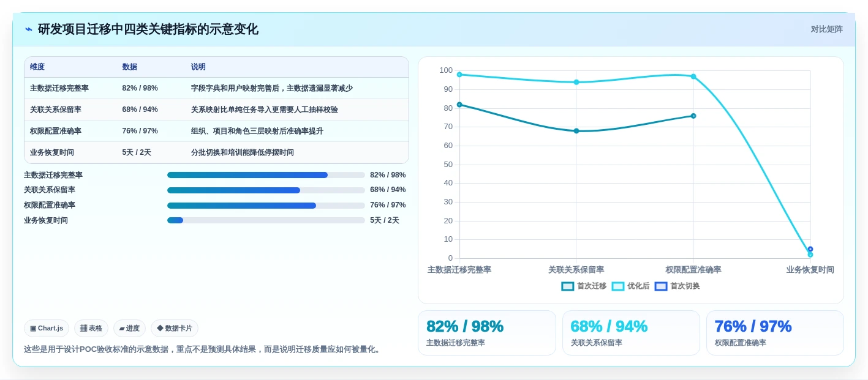Click the x-axis label 权限配置准确率
Screen dimensions: 868x380
pos(693,270)
